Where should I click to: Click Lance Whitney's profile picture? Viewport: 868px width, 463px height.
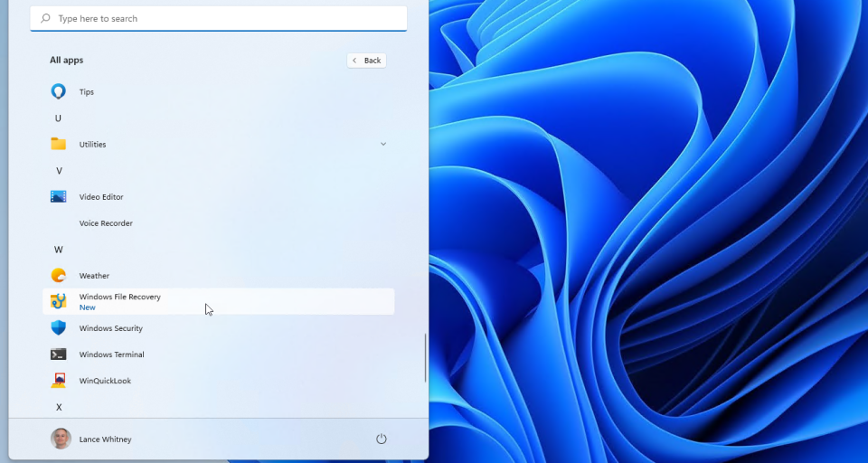[61, 439]
